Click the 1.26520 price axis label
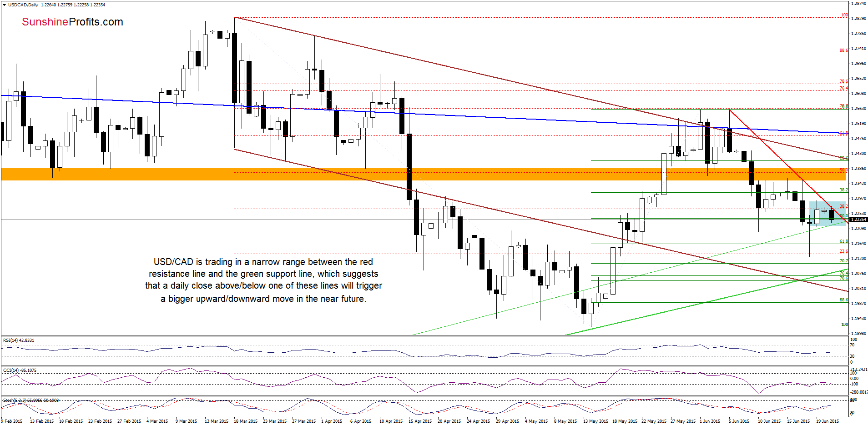 click(x=858, y=78)
